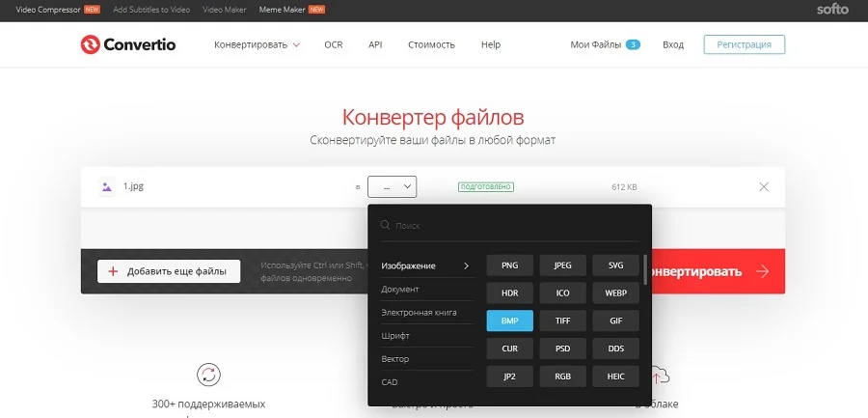The image size is (868, 418).
Task: Select WEBP format
Action: (615, 293)
